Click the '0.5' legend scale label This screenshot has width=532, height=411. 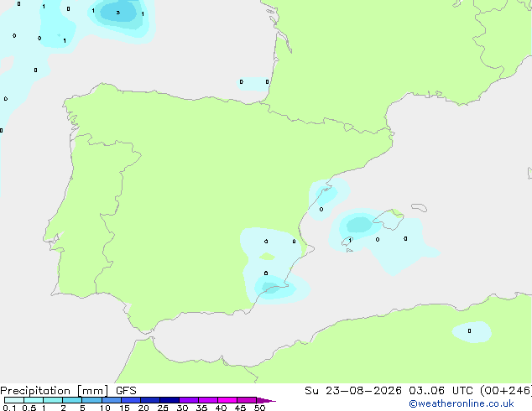tap(29, 408)
